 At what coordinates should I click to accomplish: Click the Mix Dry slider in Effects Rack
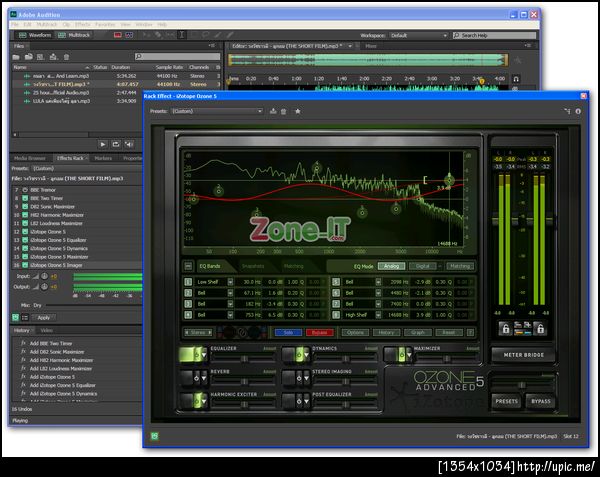pyautogui.click(x=93, y=305)
